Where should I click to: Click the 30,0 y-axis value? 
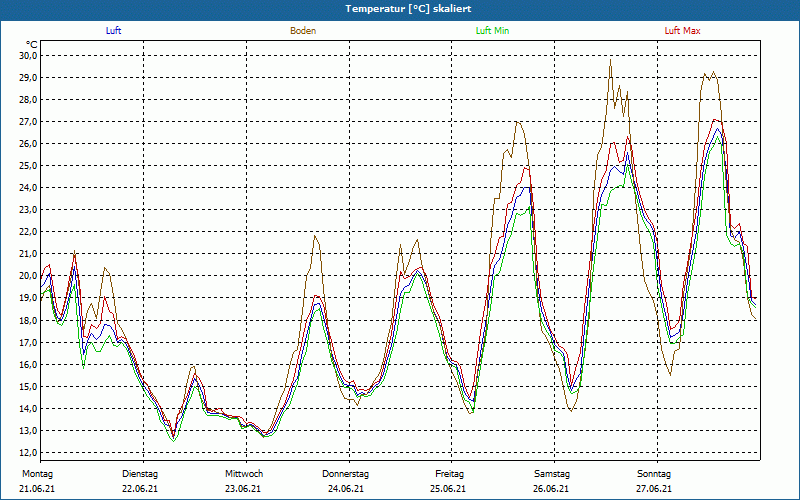(29, 55)
